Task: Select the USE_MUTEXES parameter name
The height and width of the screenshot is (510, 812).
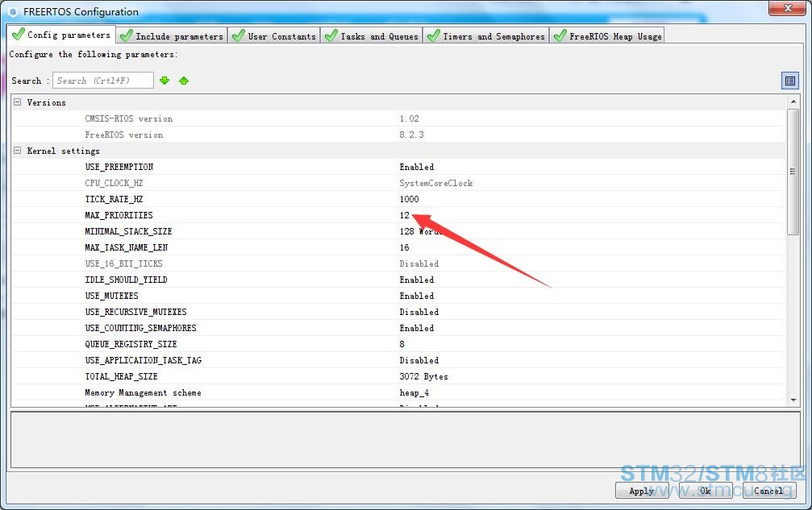Action: [111, 296]
